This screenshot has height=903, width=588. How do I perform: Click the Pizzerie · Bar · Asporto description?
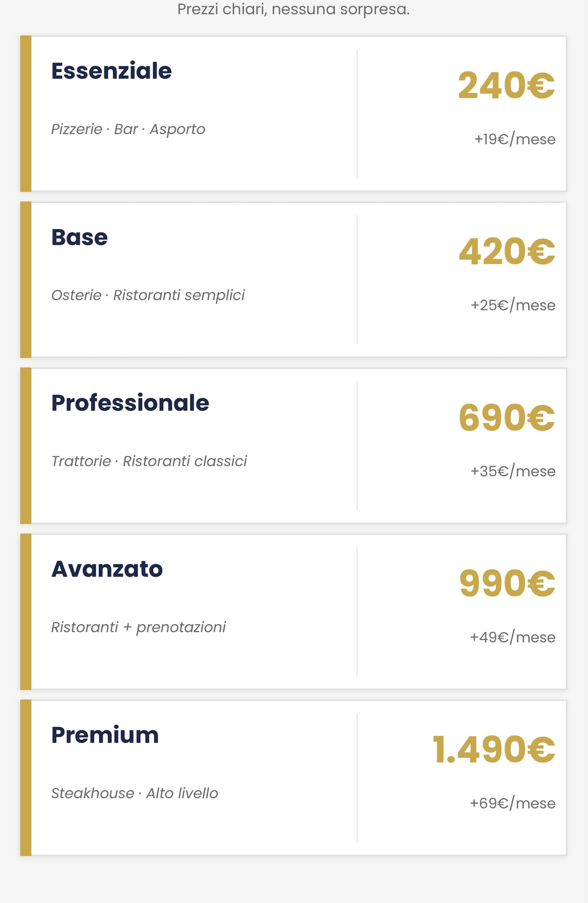pos(128,129)
